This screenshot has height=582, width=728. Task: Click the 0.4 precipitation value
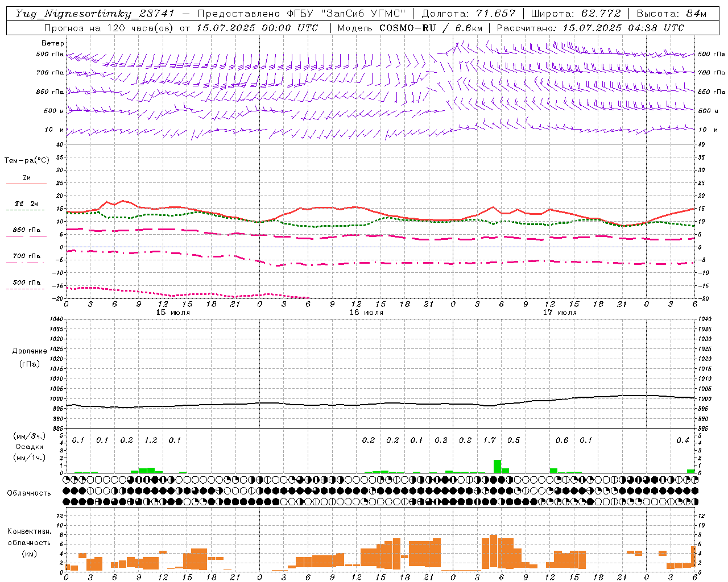click(x=682, y=440)
